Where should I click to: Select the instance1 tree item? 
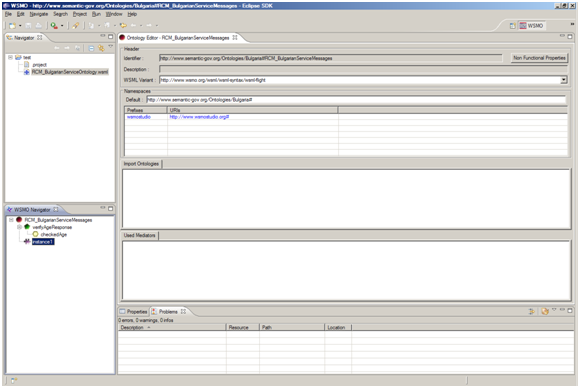coord(43,242)
